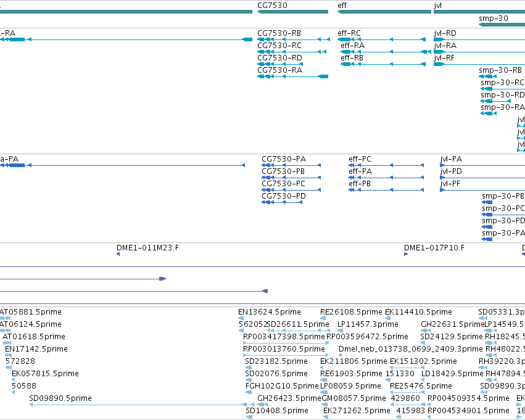This screenshot has width=525, height=420.
Task: Select transcript CG7530-RD
Action: (x=280, y=64)
